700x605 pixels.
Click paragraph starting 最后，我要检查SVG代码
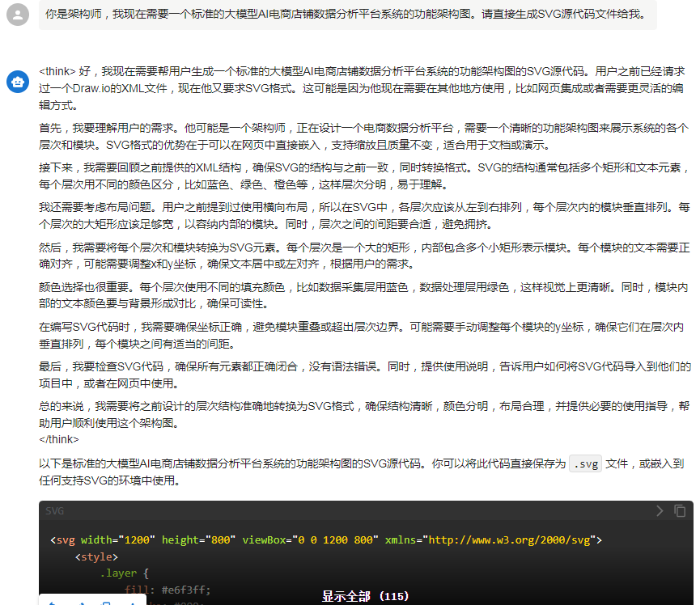point(365,375)
